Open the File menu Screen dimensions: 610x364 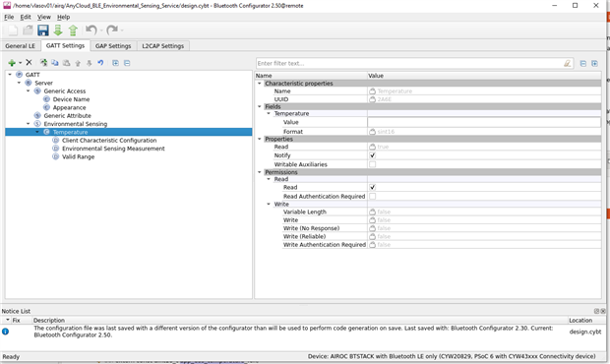pos(9,17)
